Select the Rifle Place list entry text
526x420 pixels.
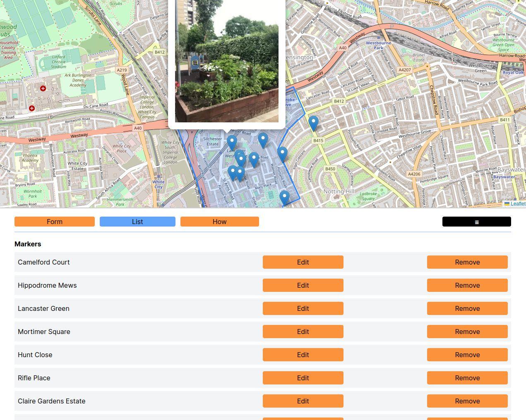pos(34,378)
